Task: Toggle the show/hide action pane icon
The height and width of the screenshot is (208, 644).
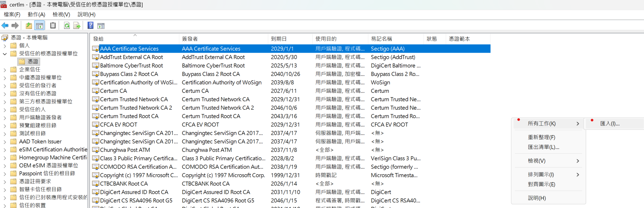Action: (101, 26)
